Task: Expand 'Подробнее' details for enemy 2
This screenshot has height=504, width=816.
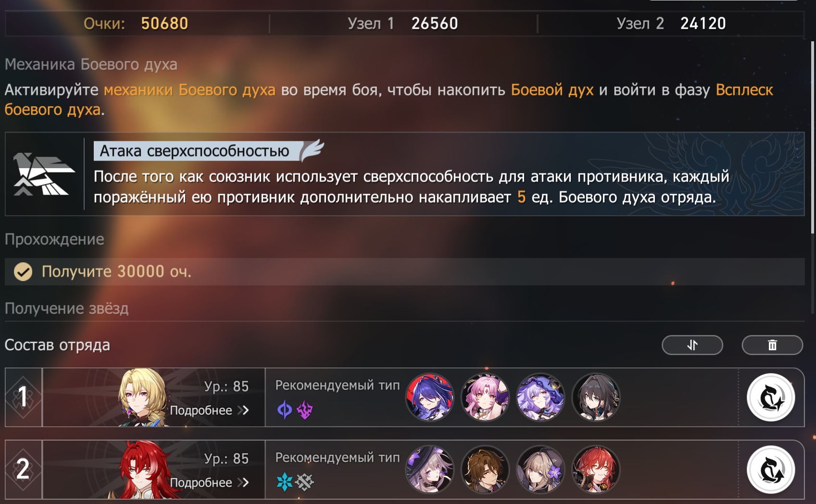Action: (x=209, y=482)
